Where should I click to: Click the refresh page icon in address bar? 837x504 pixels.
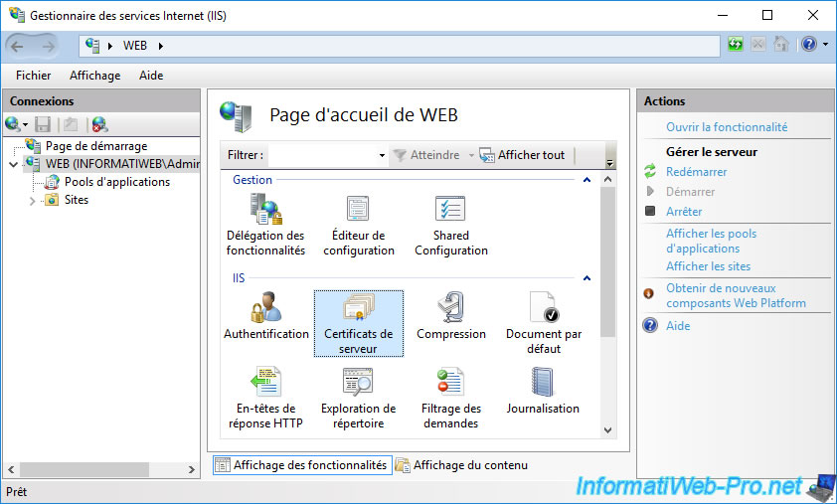[x=736, y=45]
